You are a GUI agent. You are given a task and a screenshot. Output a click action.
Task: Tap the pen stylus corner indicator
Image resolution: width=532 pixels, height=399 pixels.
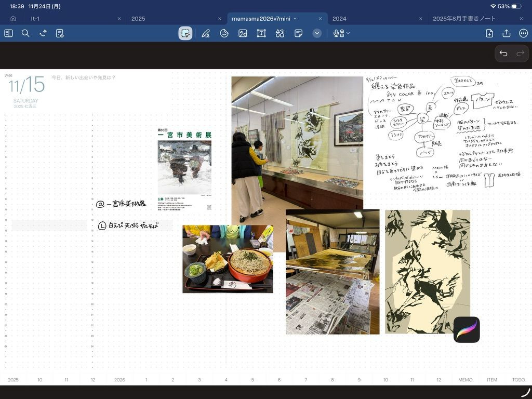pyautogui.click(x=526, y=392)
